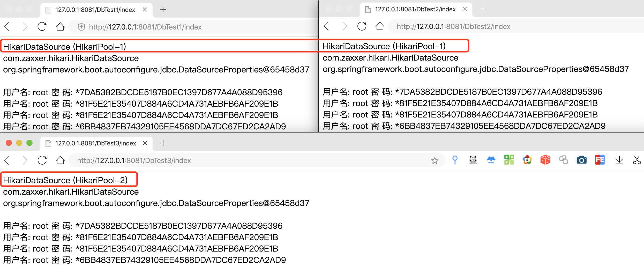
Task: Open a new tab in the DbTest3 window
Action: point(163,143)
